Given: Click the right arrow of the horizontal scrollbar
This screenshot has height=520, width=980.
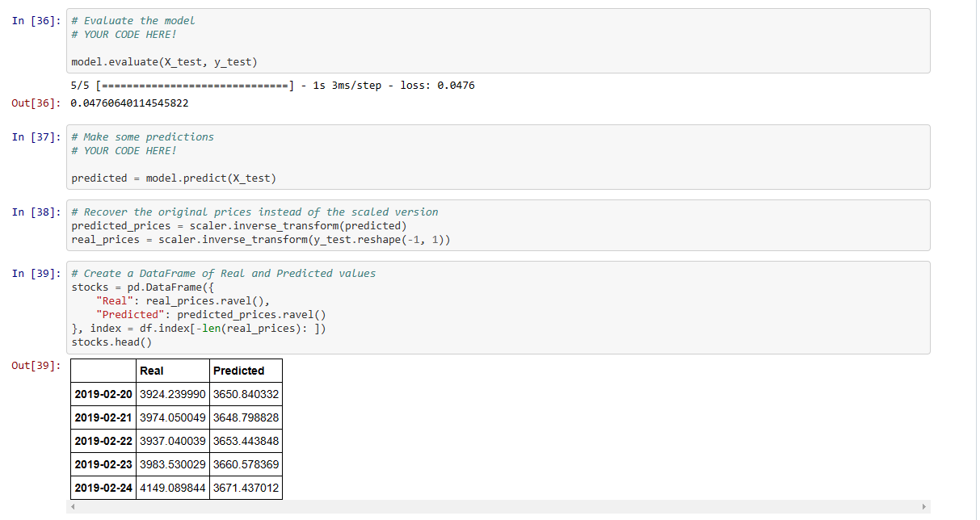Looking at the screenshot, I should pos(924,507).
